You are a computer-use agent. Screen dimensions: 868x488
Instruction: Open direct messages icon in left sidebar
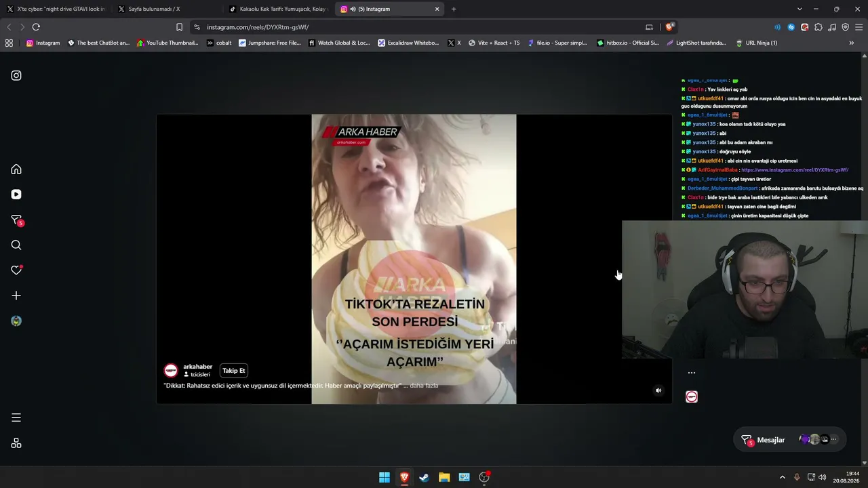tap(17, 220)
